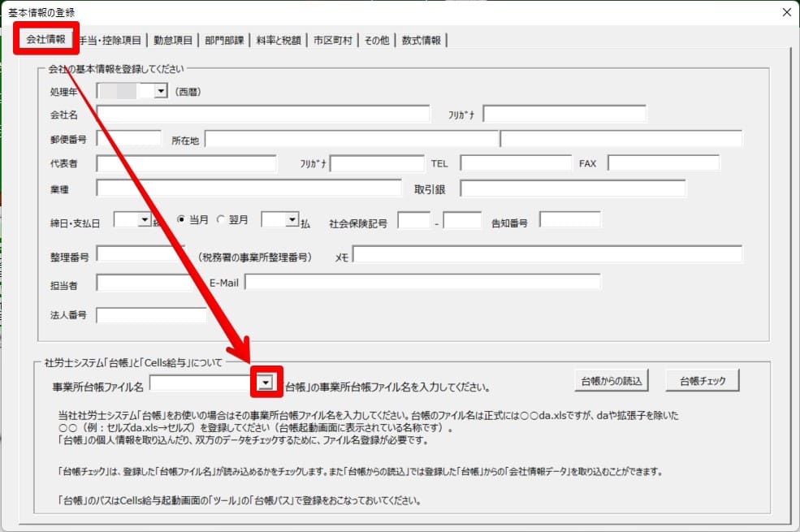Expand the 事業所台帳ファイル名 dropdown arrow
This screenshot has height=532, width=800.
tap(266, 383)
